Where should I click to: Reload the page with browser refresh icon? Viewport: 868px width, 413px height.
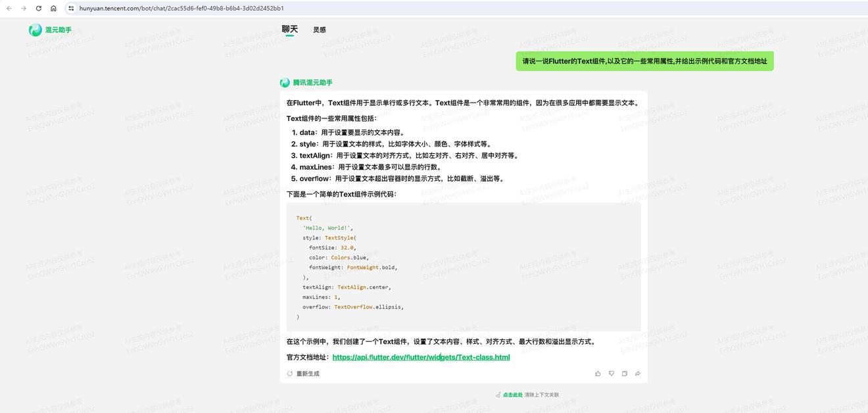pos(38,9)
